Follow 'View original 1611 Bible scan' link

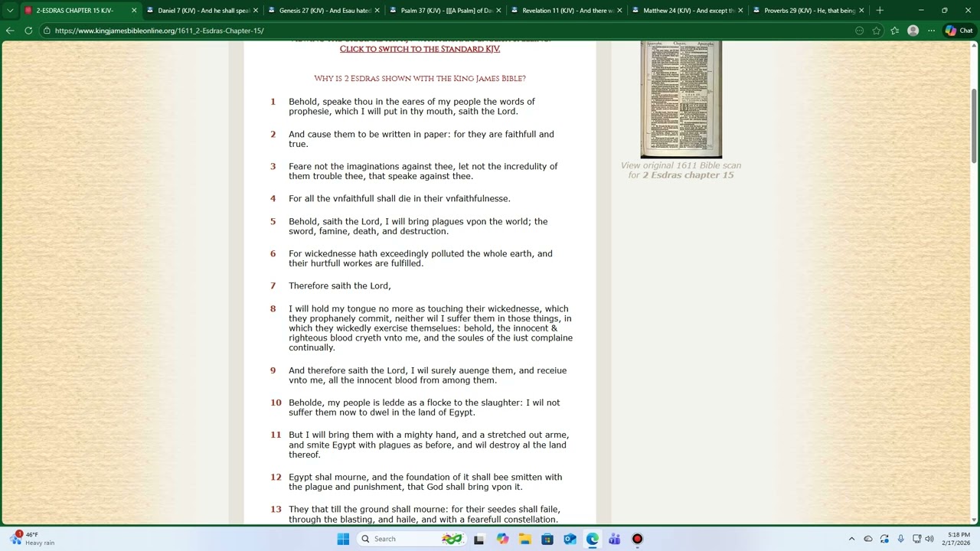681,170
